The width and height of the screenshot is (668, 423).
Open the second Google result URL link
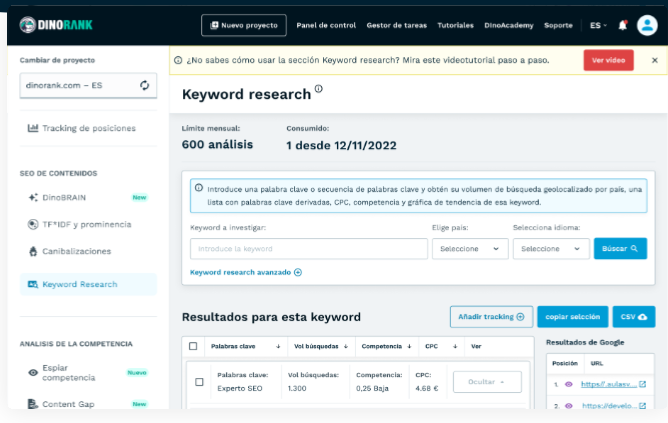tap(609, 406)
